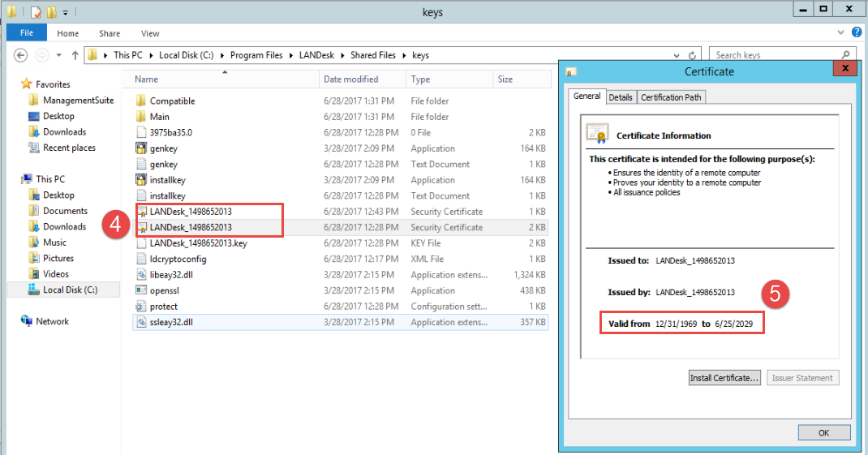The image size is (868, 455).
Task: Expand the ribbon using the chevron
Action: [x=840, y=33]
